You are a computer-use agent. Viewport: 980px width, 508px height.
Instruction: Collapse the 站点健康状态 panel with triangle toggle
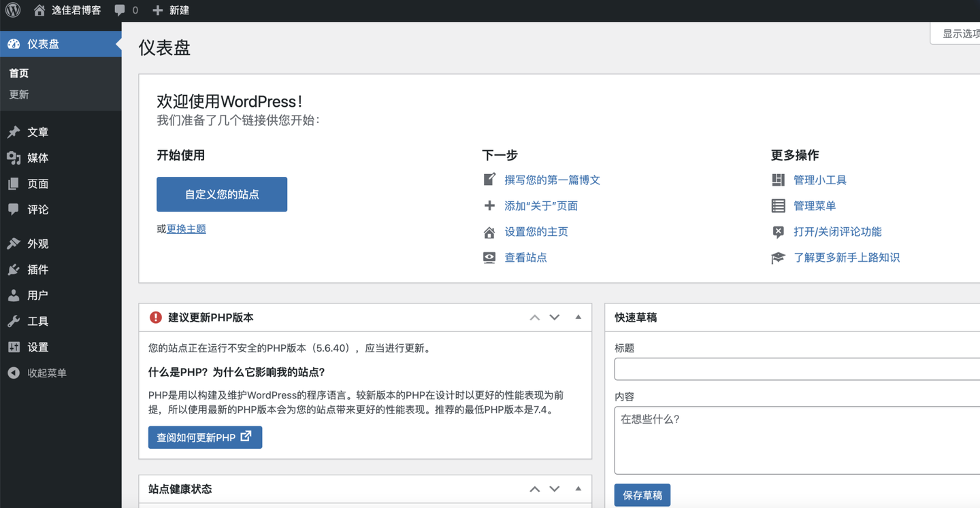[x=578, y=489]
